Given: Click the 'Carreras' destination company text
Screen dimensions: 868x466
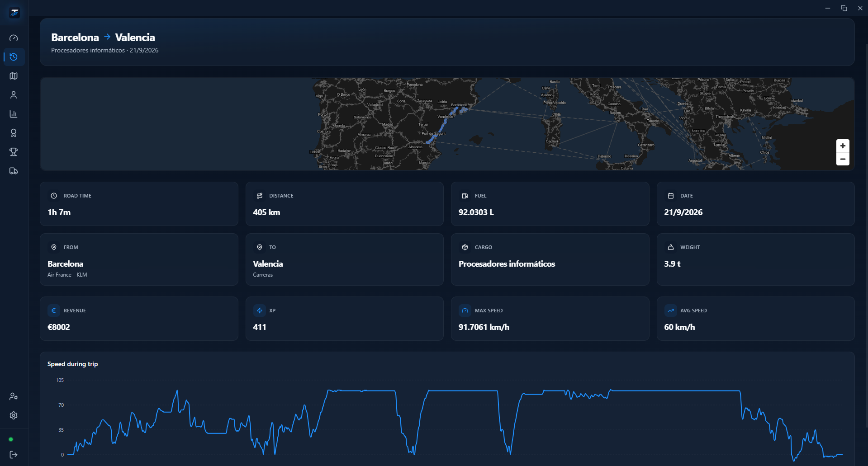Looking at the screenshot, I should tap(263, 275).
